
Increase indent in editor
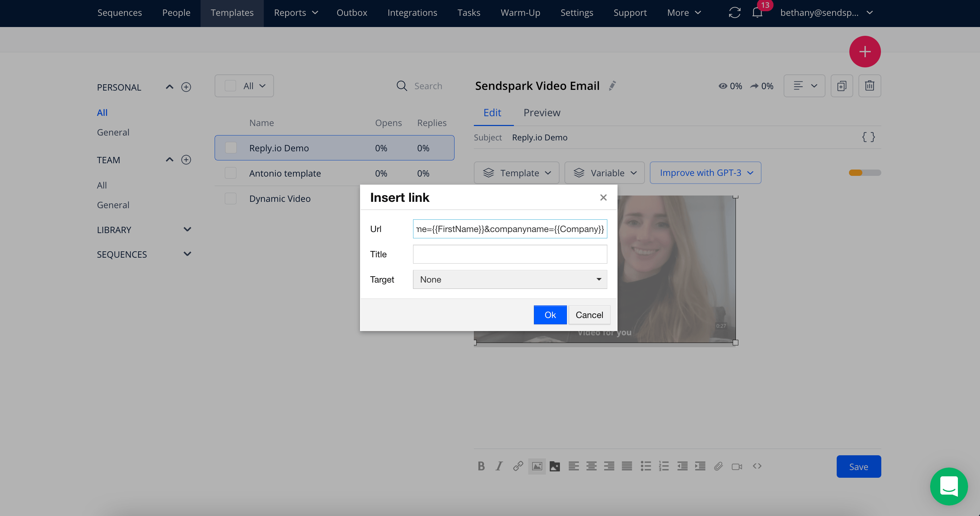pos(700,466)
